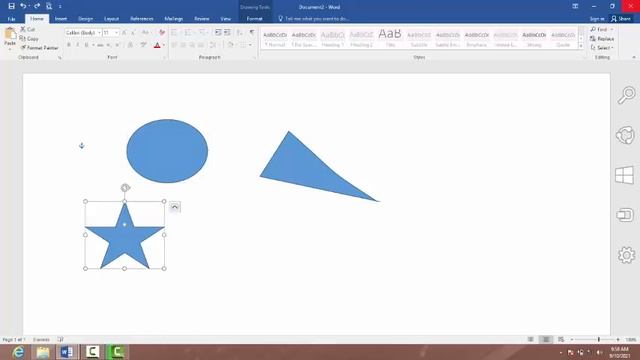Open Layout Options button beside star
Viewport: 640px width, 360px height.
[x=175, y=207]
